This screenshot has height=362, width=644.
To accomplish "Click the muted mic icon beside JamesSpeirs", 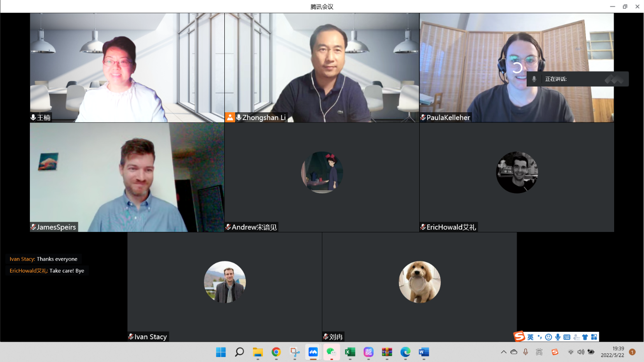I will [33, 227].
